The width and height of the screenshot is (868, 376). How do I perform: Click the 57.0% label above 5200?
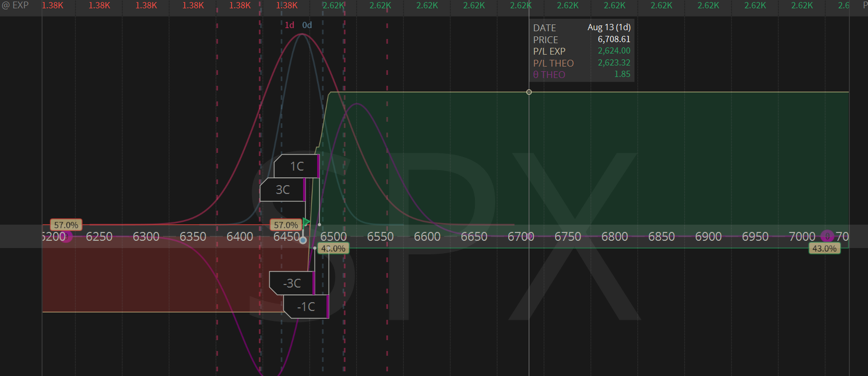coord(66,225)
